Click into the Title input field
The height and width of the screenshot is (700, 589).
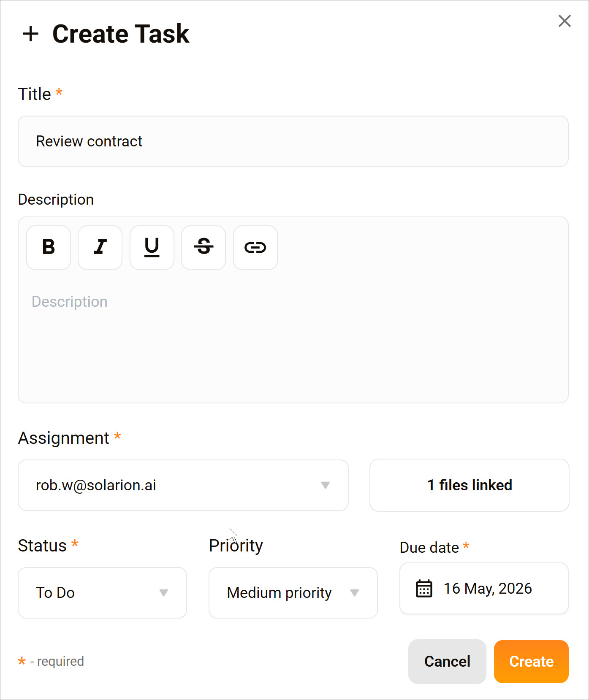click(x=293, y=141)
